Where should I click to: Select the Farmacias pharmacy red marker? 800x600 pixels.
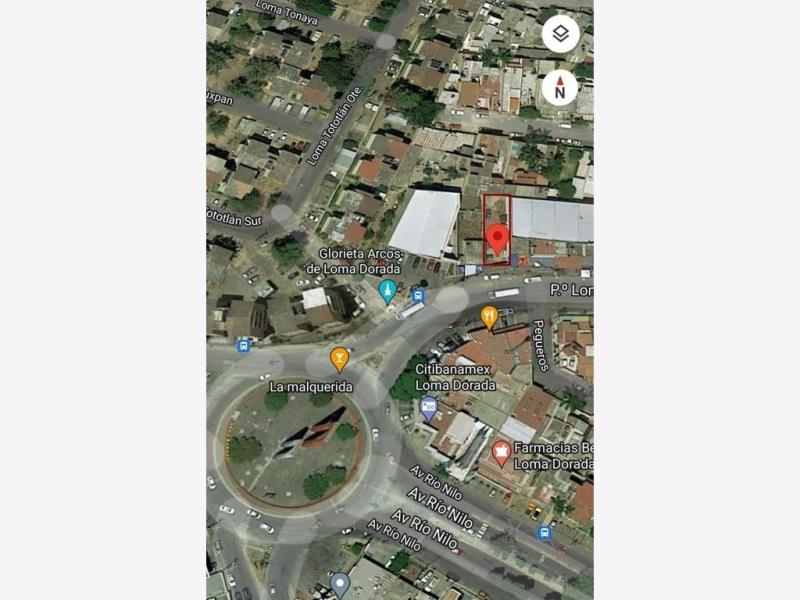[501, 454]
